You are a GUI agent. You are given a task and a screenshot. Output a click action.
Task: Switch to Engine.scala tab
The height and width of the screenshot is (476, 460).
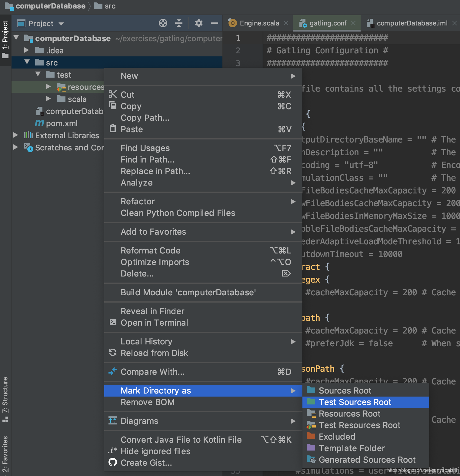(x=258, y=23)
